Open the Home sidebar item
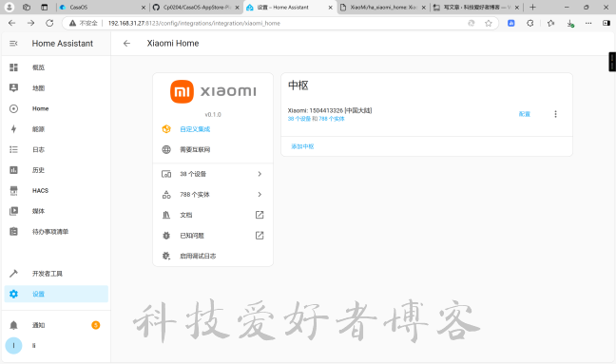616x364 pixels. point(56,108)
